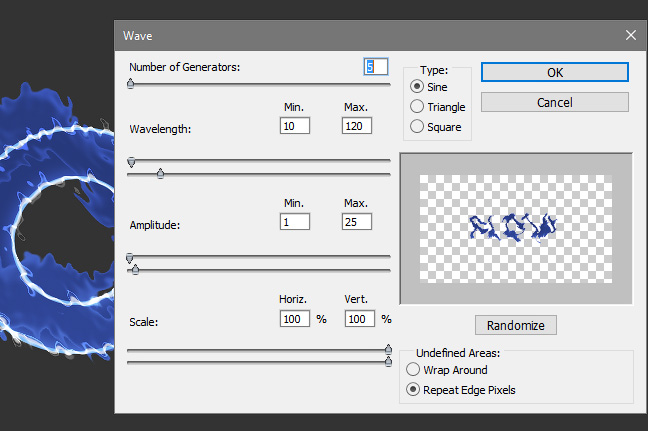Click the wave effect preview thumbnail
The image size is (648, 431).
(x=516, y=229)
